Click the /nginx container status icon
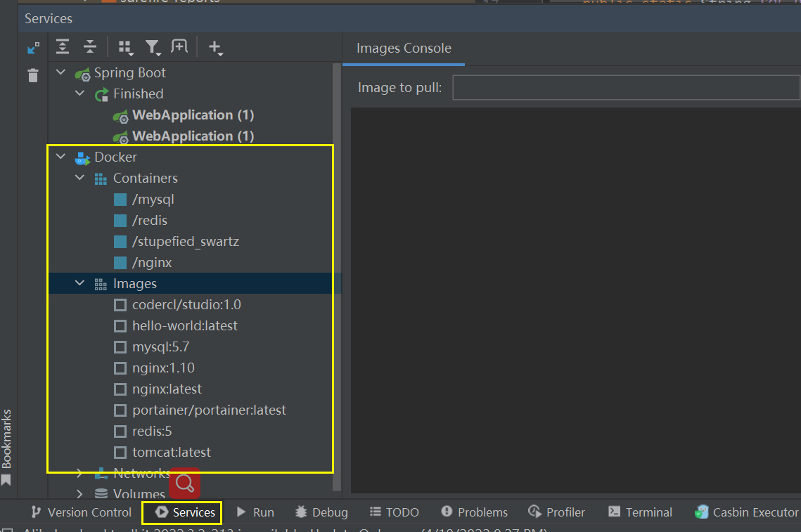 coord(120,262)
